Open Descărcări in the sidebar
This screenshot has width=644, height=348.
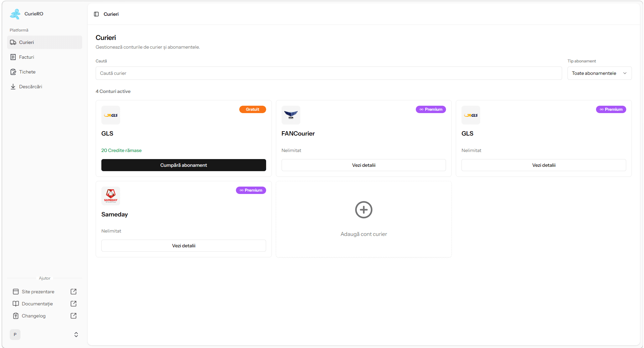pyautogui.click(x=31, y=87)
